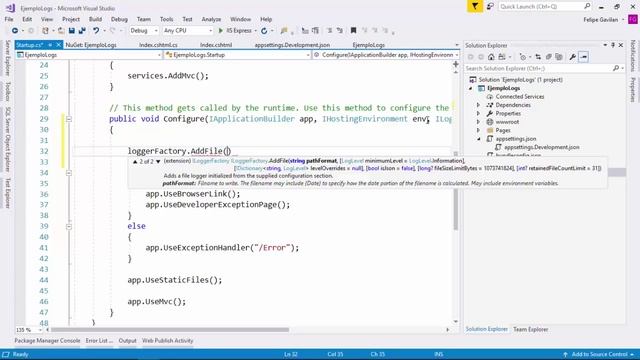Switch to the appsettings.Development.json tab
The image size is (640, 360).
[x=292, y=45]
